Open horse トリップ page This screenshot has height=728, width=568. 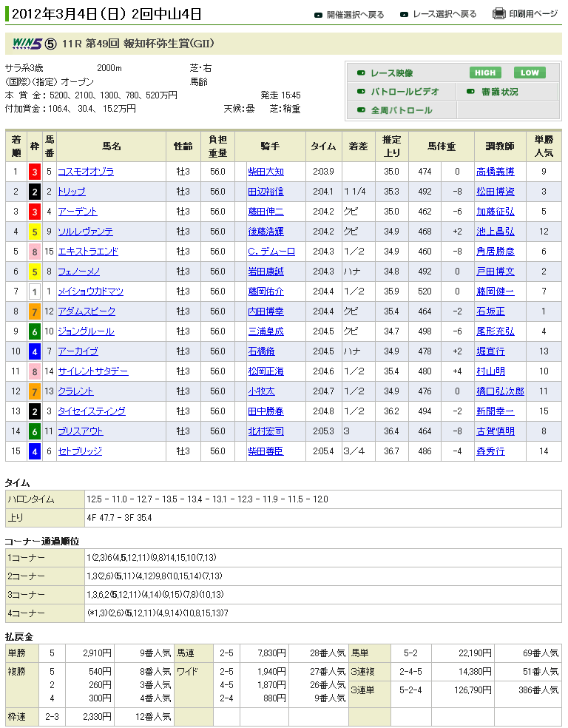tap(72, 192)
